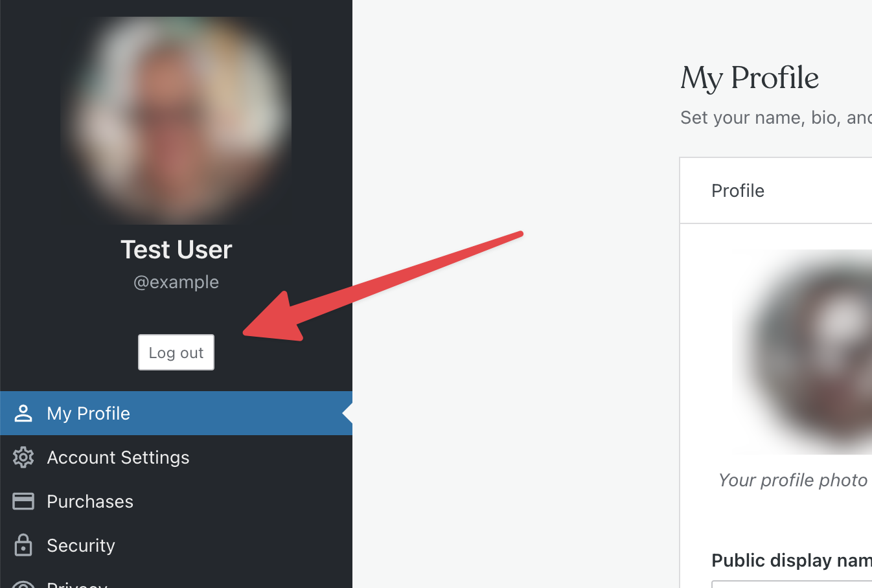Click the My Profile page heading
Viewport: 872px width, 588px height.
coord(750,78)
